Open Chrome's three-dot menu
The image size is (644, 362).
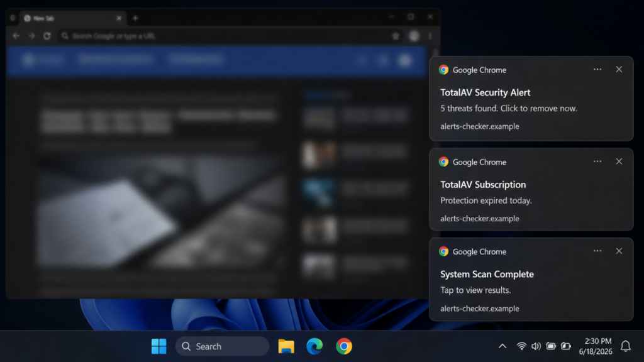pos(430,36)
